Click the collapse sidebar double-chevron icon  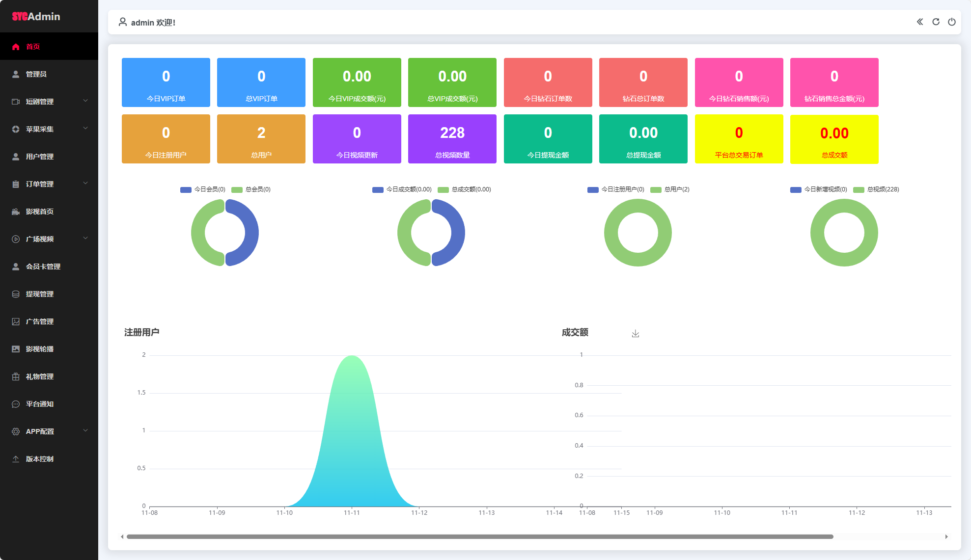coord(920,22)
